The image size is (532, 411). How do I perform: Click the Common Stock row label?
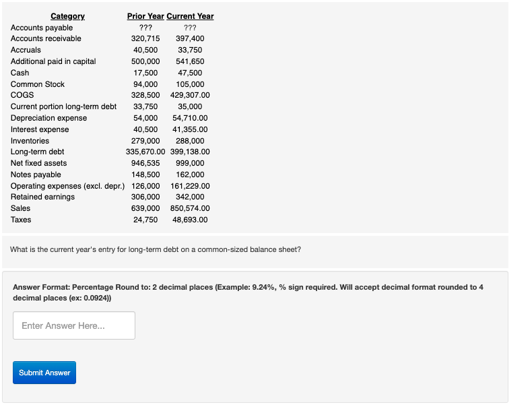click(38, 84)
